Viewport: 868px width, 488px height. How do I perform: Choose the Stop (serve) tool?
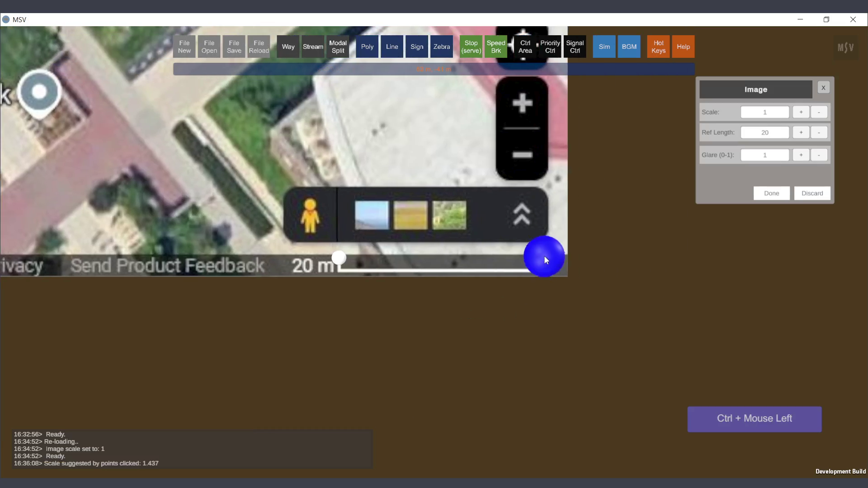471,47
